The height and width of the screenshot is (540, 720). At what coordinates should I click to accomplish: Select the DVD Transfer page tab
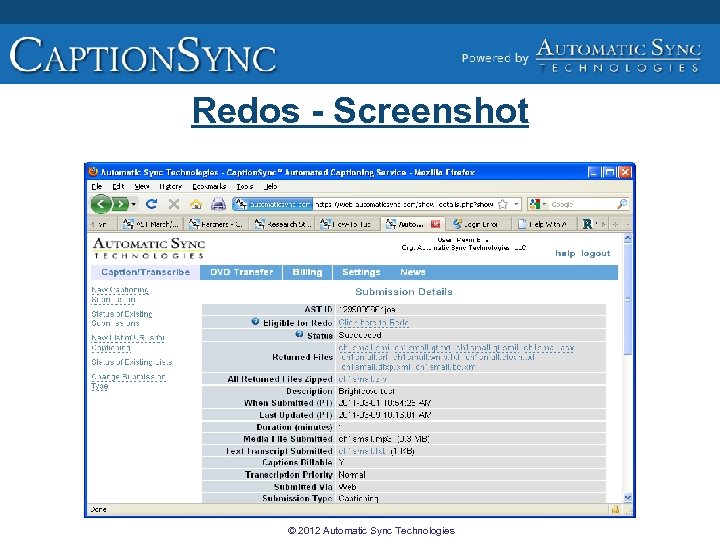(x=242, y=272)
